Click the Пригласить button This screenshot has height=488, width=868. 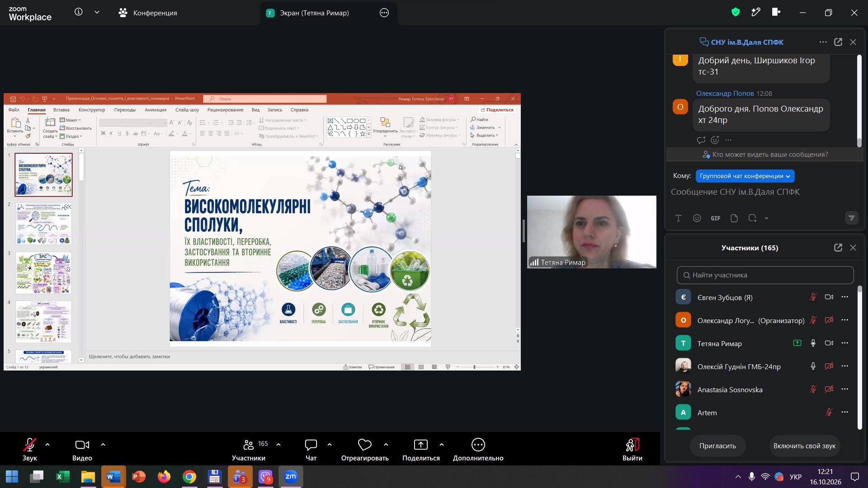[x=717, y=446]
